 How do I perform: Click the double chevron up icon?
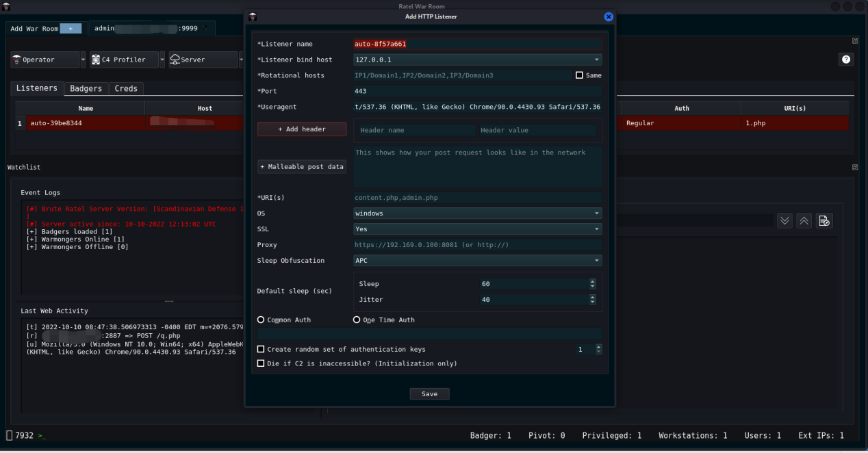point(804,220)
